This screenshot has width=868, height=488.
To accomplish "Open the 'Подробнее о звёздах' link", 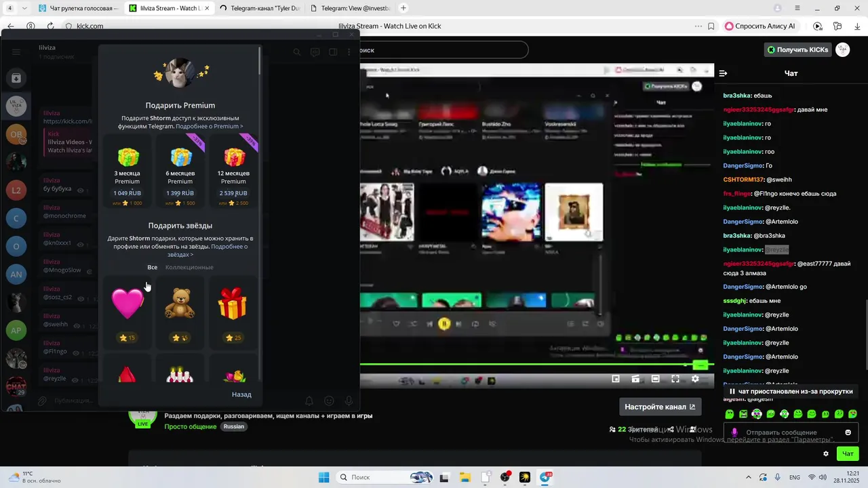I will coord(207,251).
